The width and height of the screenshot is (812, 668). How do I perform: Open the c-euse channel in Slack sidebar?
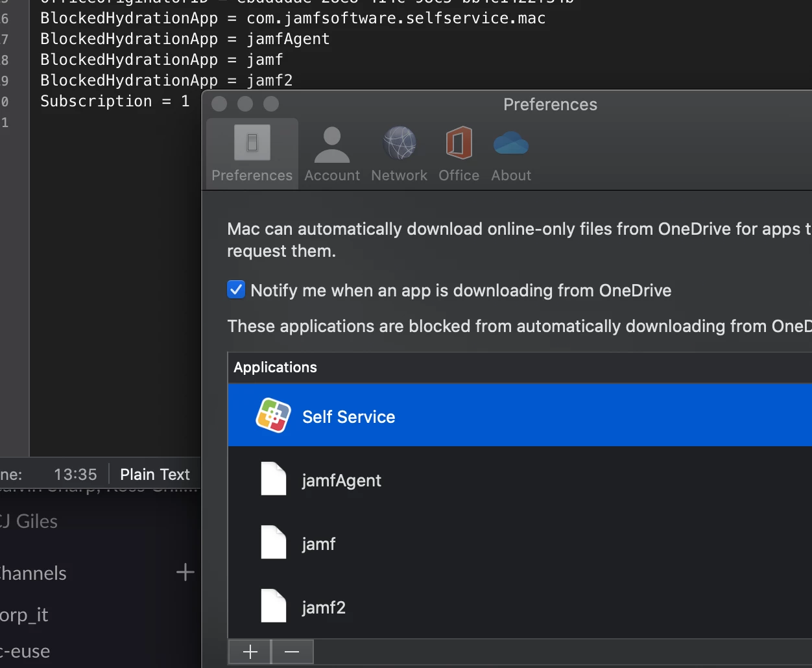tap(25, 651)
